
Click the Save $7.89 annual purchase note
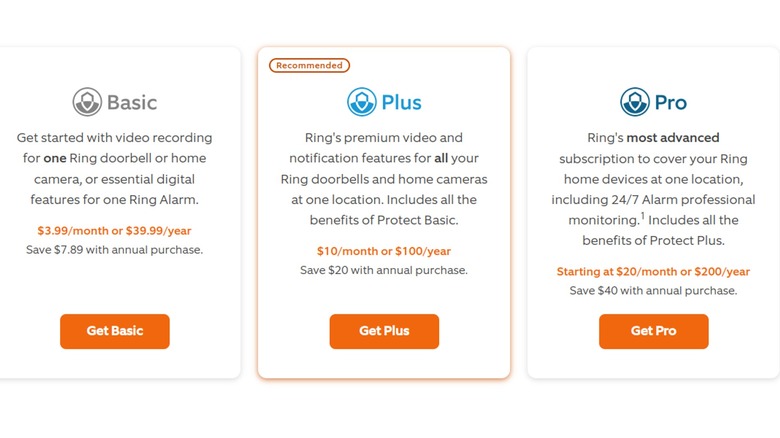114,249
